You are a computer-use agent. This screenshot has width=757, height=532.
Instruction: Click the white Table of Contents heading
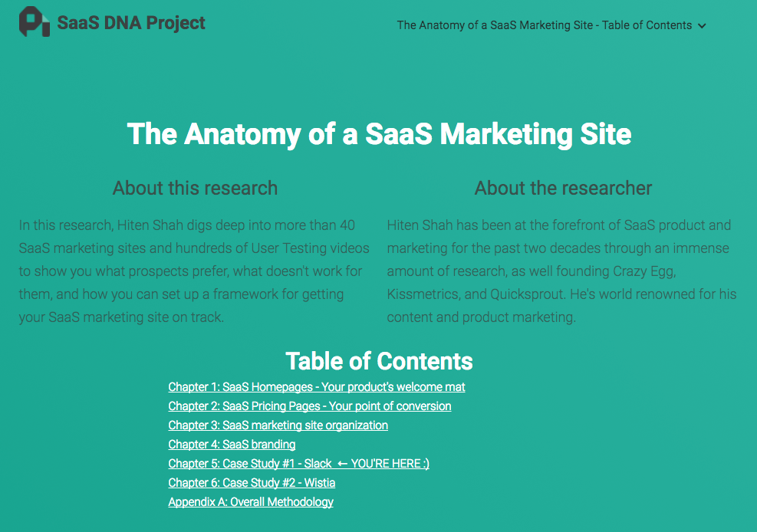pyautogui.click(x=379, y=361)
